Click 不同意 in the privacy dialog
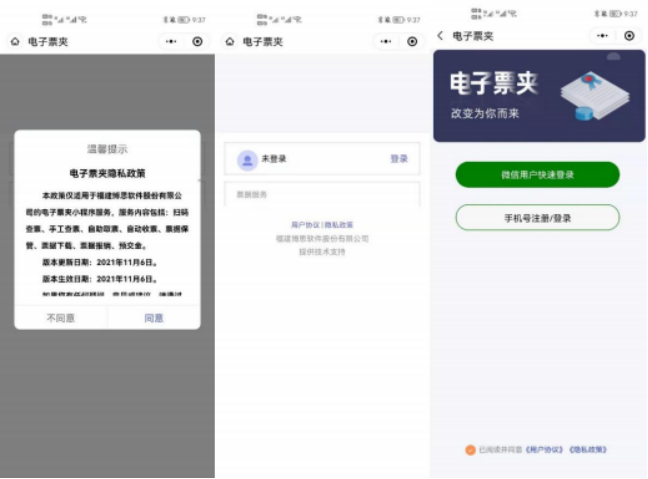This screenshot has height=479, width=648. (60, 318)
